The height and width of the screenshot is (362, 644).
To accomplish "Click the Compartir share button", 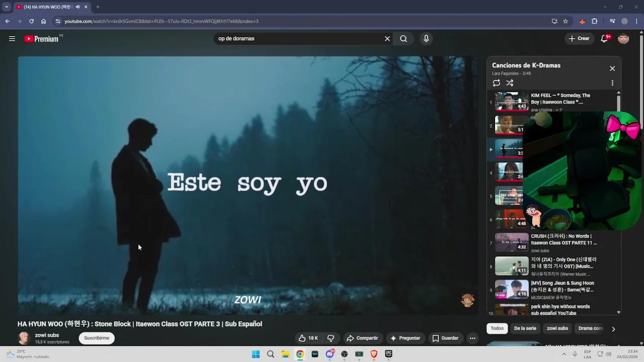I will click(362, 338).
